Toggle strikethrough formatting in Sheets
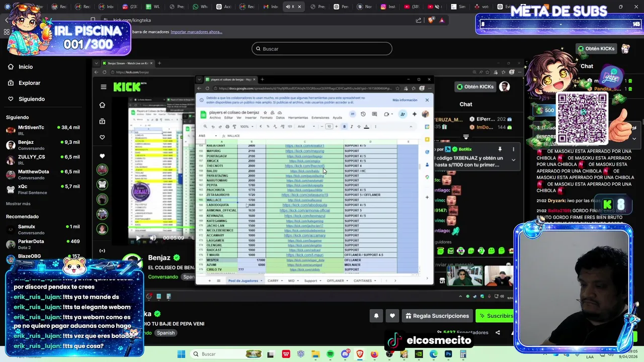The width and height of the screenshot is (644, 362). click(x=359, y=127)
